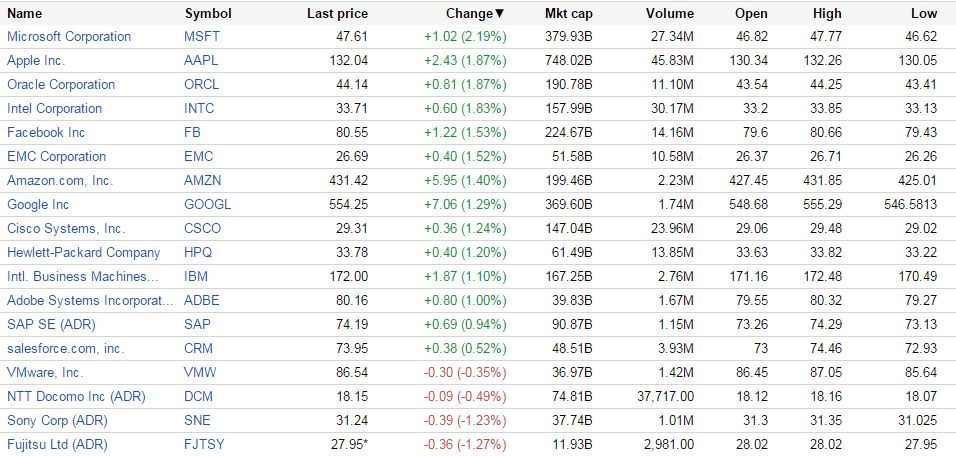Open the EMC Corporation link

coord(56,157)
